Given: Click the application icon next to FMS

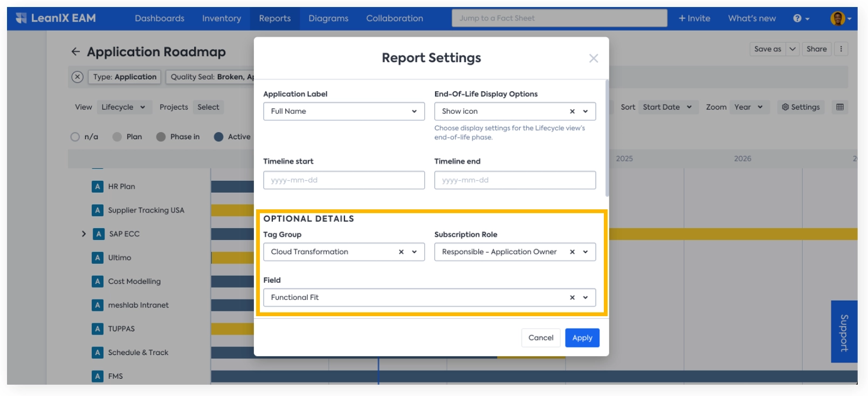Looking at the screenshot, I should (98, 377).
